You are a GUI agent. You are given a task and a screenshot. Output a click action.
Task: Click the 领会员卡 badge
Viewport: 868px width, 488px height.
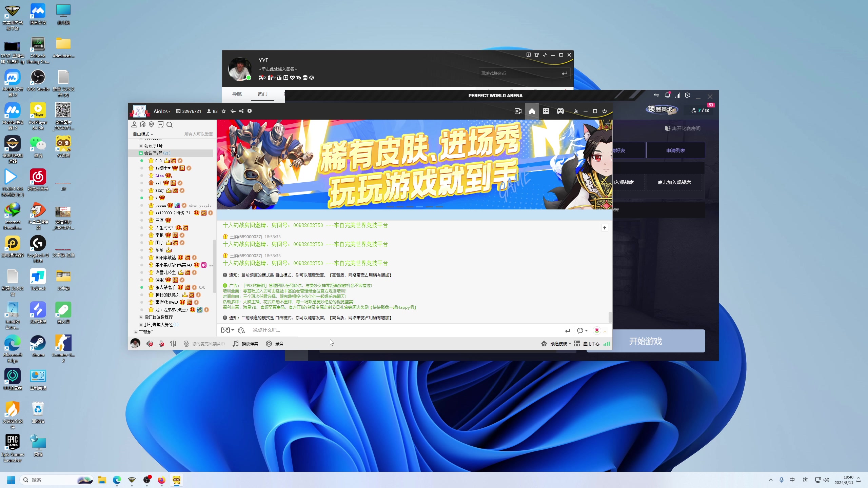pos(662,109)
